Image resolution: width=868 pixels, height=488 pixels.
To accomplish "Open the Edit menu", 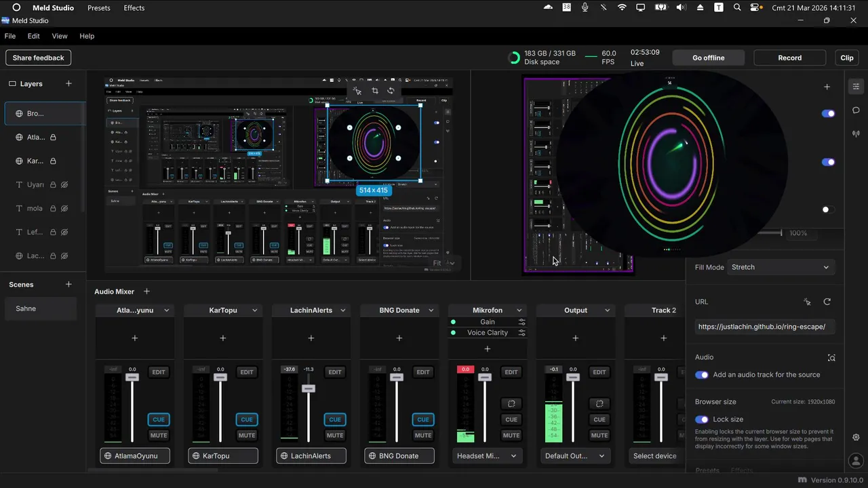I will pos(33,36).
